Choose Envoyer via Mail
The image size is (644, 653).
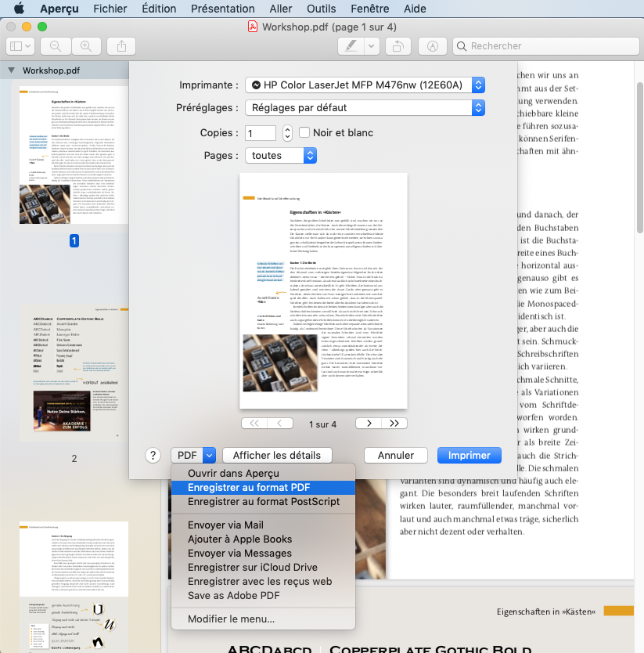pos(263,525)
